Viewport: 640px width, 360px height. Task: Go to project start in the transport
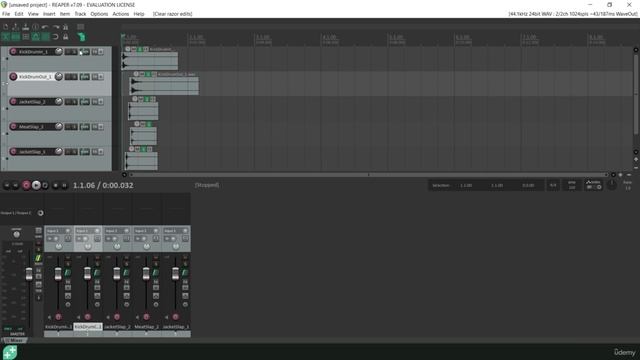[7, 185]
